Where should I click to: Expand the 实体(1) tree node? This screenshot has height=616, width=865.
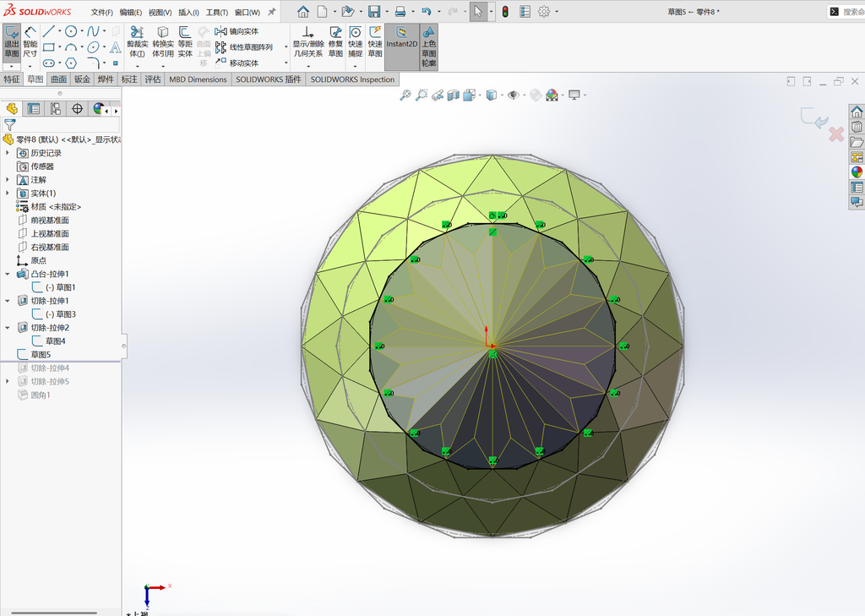8,194
